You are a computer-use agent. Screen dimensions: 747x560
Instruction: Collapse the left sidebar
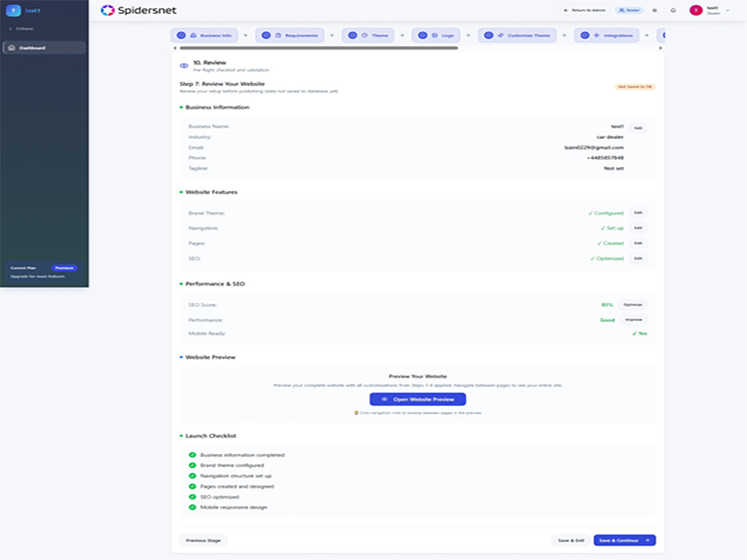[x=22, y=28]
